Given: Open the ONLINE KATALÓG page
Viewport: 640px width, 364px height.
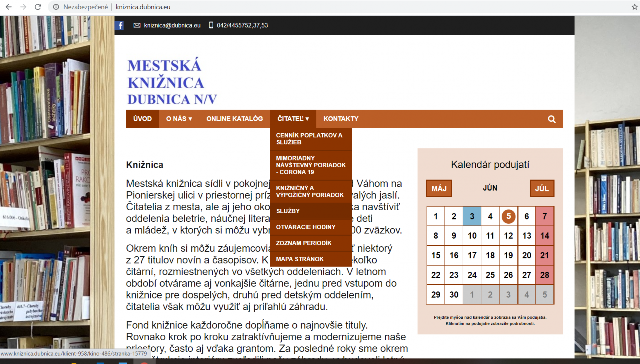Looking at the screenshot, I should tap(235, 119).
